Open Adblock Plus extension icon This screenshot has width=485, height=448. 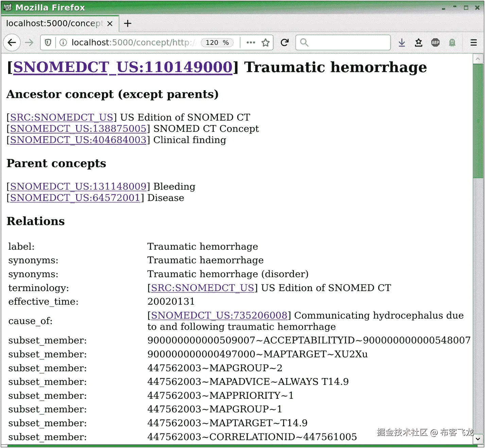click(435, 42)
